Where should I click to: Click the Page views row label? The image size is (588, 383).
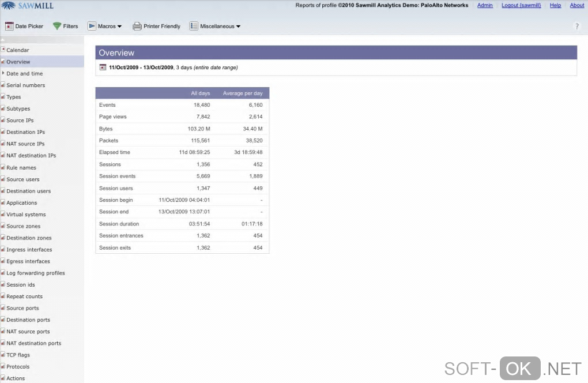point(112,117)
